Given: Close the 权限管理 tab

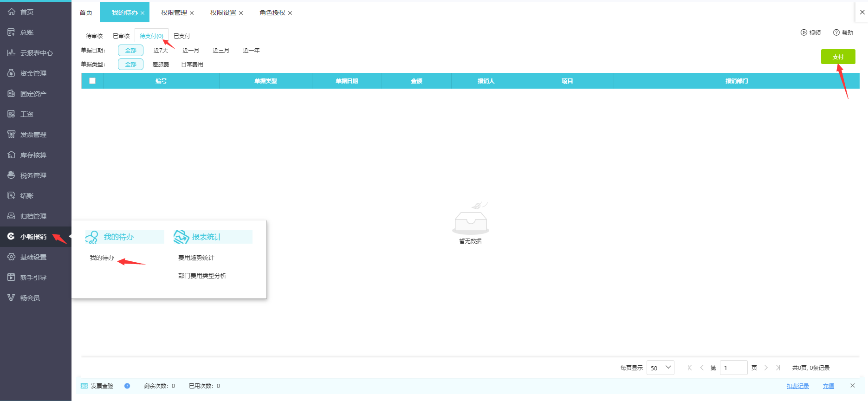Looking at the screenshot, I should tap(192, 13).
